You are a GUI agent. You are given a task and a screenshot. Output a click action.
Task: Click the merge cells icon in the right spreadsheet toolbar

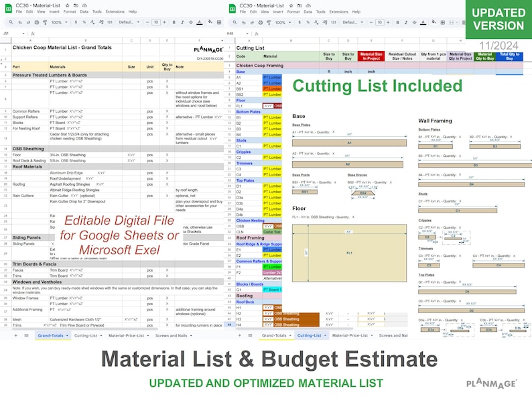pos(451,22)
